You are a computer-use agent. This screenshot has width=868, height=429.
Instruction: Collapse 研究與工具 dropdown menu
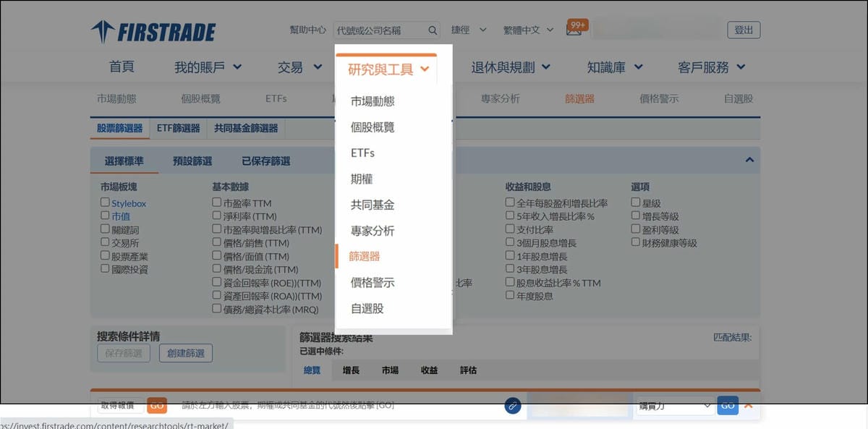click(388, 69)
